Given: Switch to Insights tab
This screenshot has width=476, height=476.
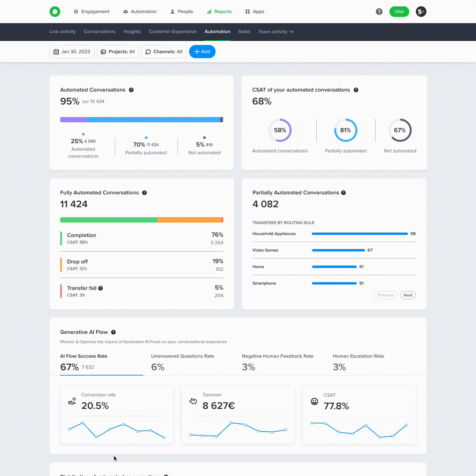Looking at the screenshot, I should click(132, 32).
